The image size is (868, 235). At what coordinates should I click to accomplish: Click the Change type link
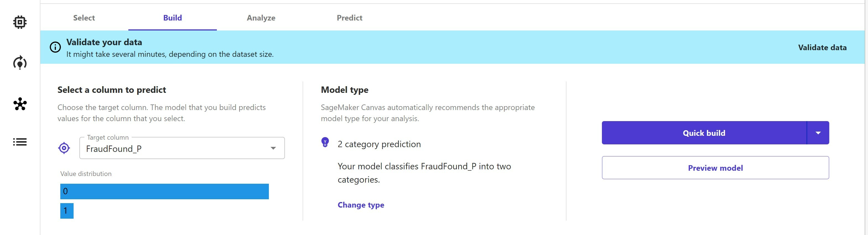pyautogui.click(x=360, y=205)
